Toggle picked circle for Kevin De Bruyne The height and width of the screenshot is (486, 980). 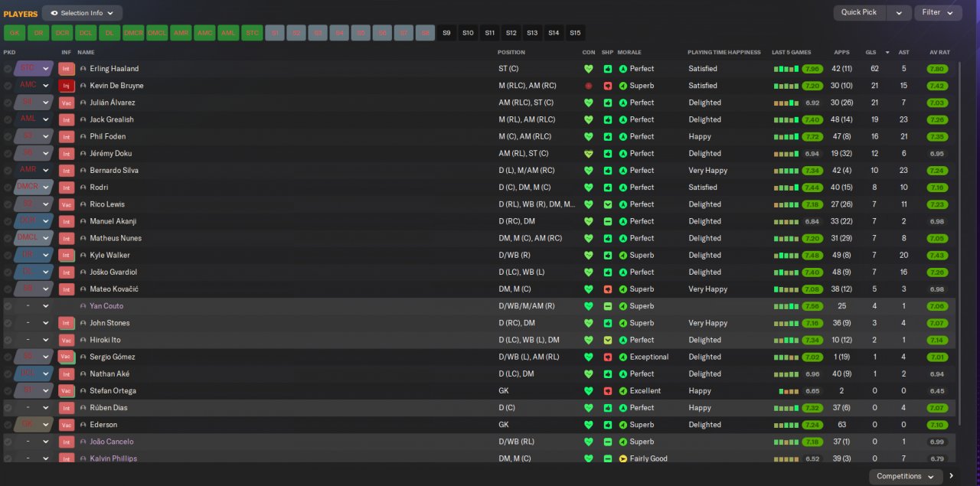pos(8,86)
